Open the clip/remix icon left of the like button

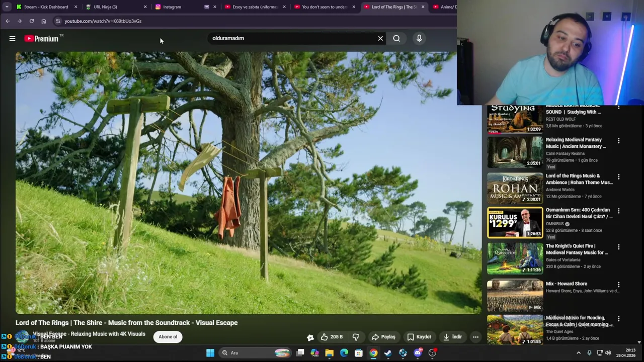[310, 337]
